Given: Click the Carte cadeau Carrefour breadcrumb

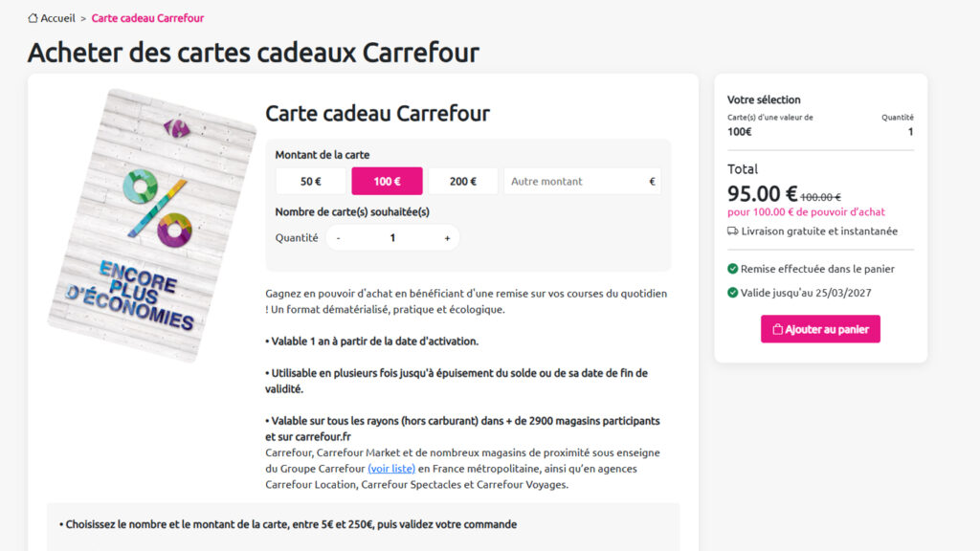Looking at the screenshot, I should 147,18.
